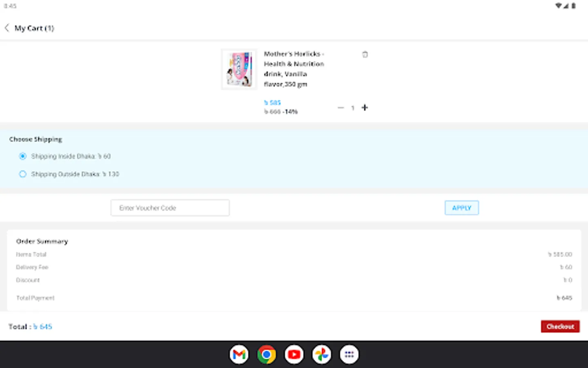The width and height of the screenshot is (588, 368).
Task: Select the Mother's Horlicks product title text
Action: [294, 69]
